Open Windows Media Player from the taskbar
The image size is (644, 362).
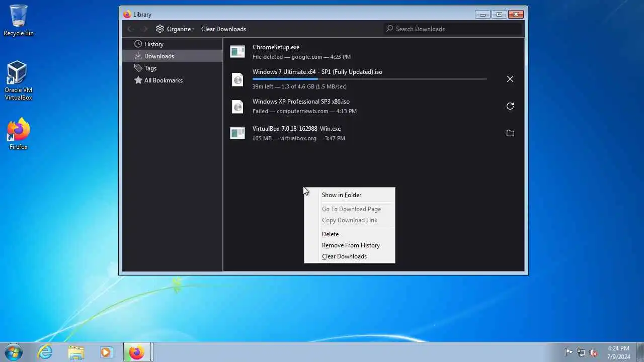(106, 352)
